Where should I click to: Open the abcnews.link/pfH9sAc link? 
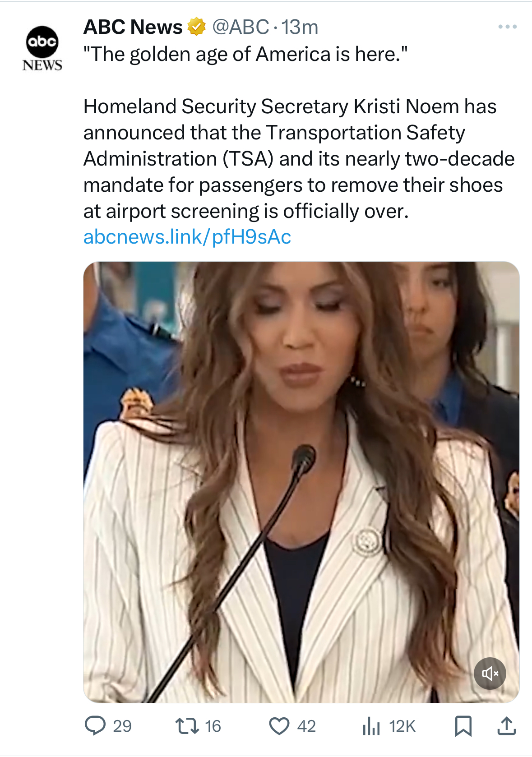click(x=187, y=237)
